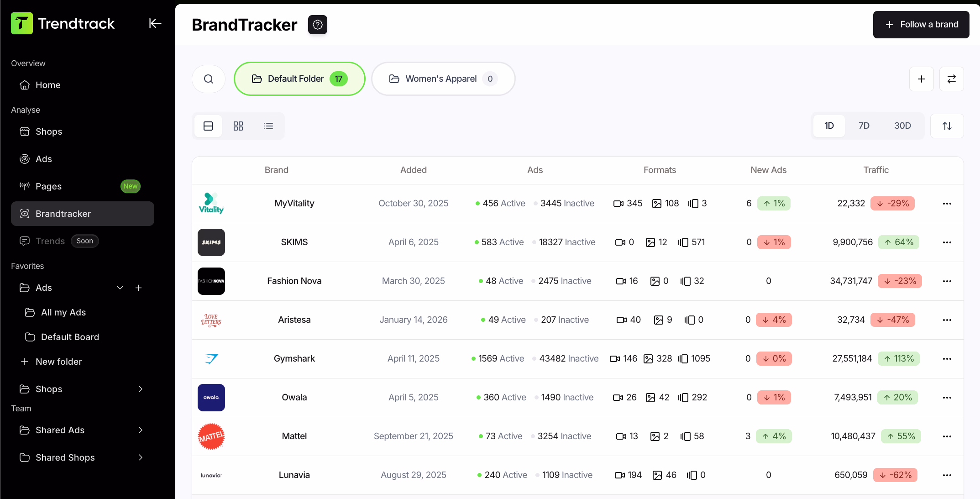Click the Follow a brand button
The width and height of the screenshot is (980, 499).
[921, 25]
